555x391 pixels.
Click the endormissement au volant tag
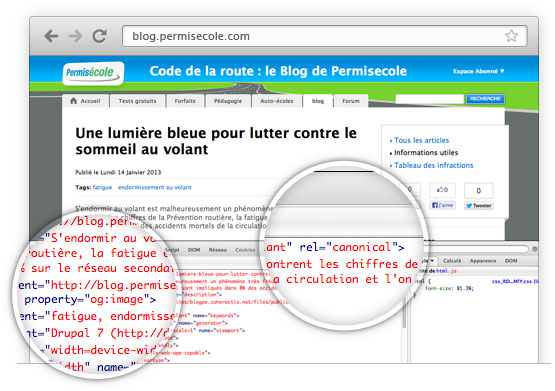coord(155,187)
